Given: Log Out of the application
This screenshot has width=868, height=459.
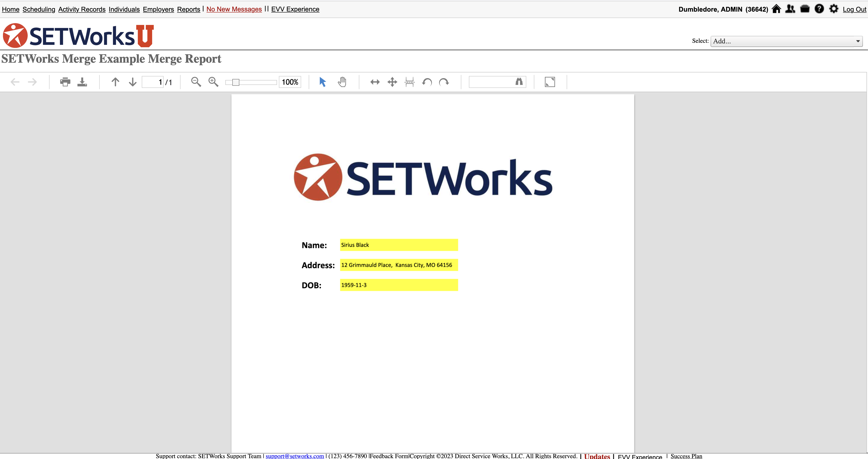Looking at the screenshot, I should [854, 9].
